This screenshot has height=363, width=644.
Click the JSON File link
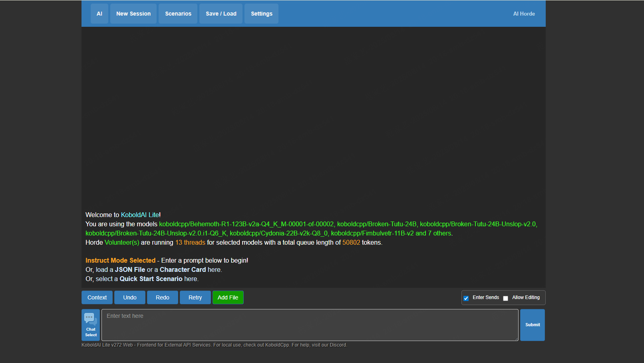(130, 269)
